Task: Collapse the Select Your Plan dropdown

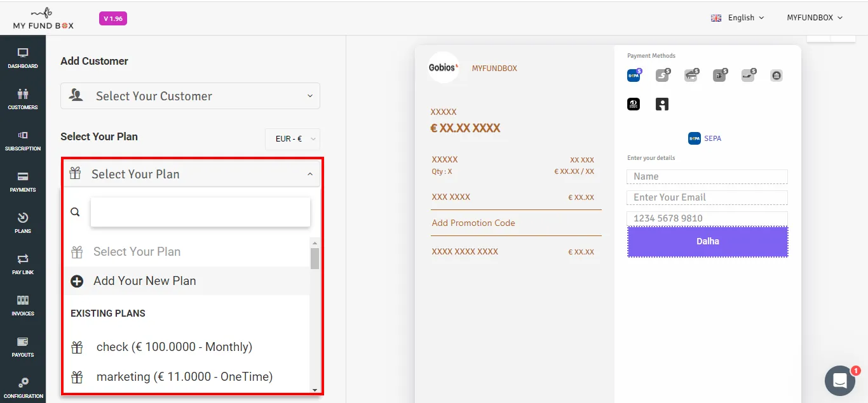Action: click(191, 174)
